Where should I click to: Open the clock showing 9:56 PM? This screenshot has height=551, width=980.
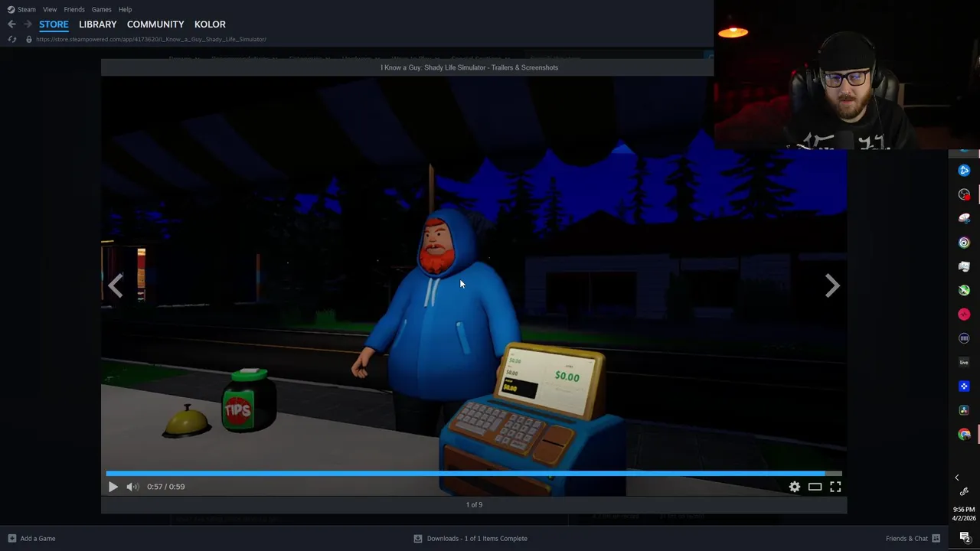pos(964,514)
